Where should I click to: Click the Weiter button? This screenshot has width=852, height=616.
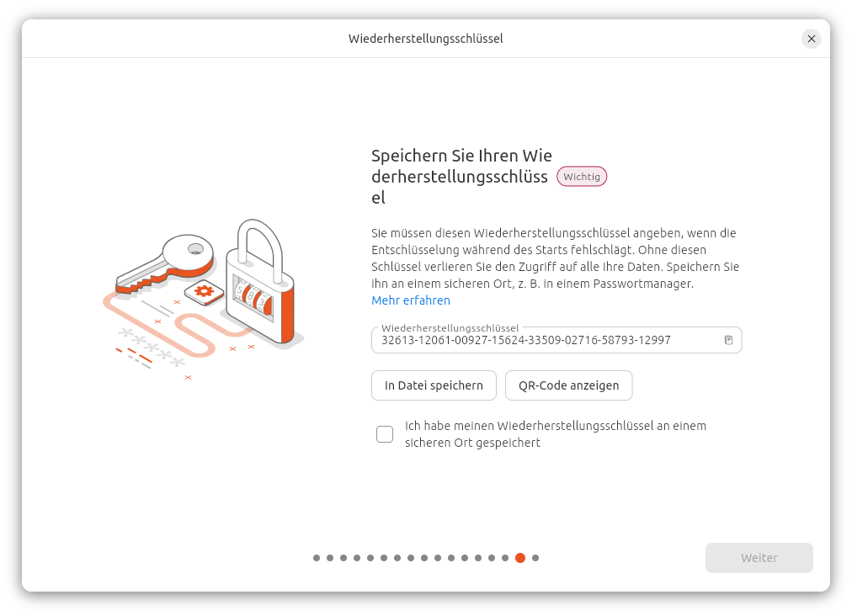click(759, 558)
